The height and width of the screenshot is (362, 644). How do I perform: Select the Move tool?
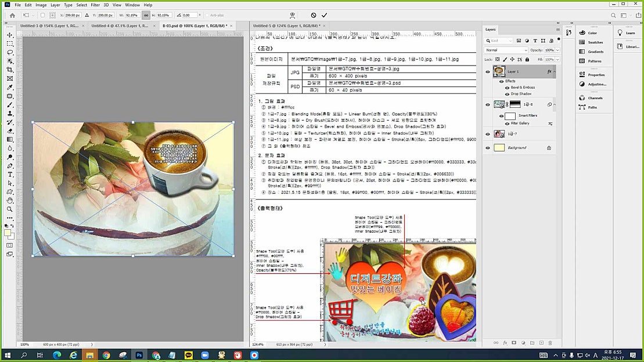[x=10, y=35]
